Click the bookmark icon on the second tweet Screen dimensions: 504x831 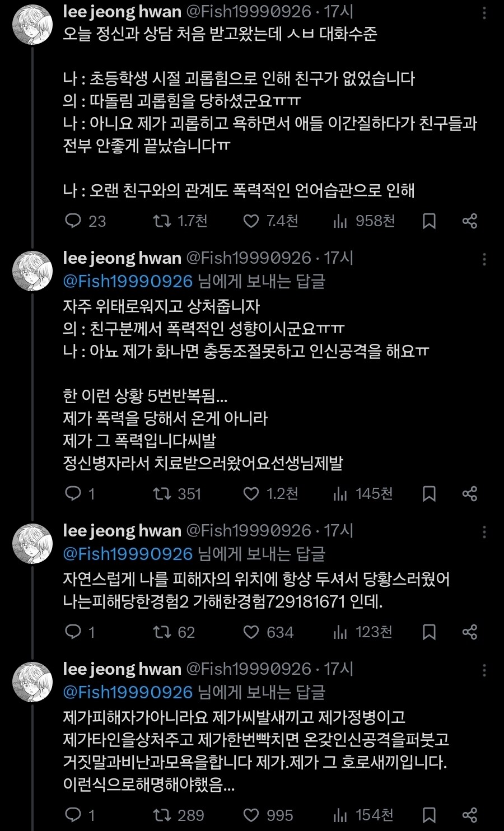pos(429,494)
